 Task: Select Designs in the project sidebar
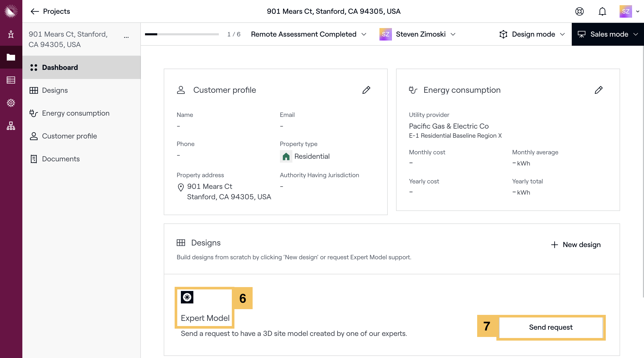click(x=55, y=90)
